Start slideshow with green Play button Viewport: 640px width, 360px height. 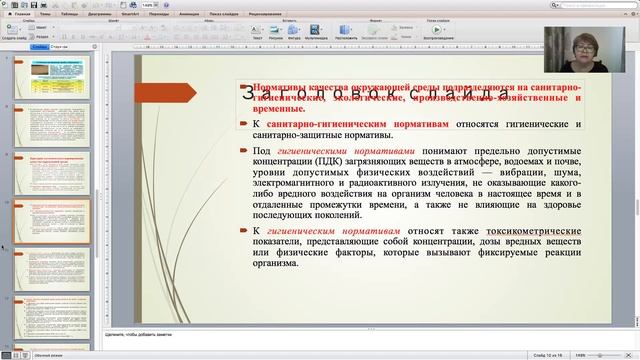coord(436,29)
